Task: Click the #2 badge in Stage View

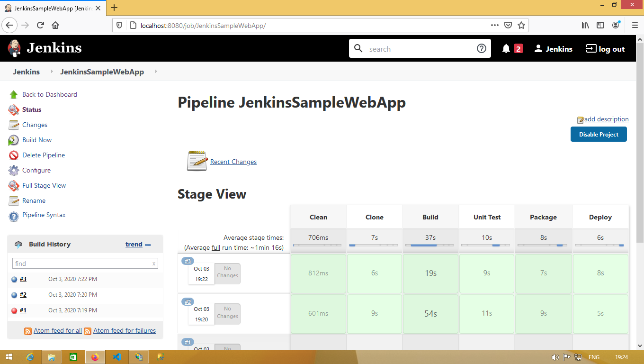Action: [x=188, y=302]
